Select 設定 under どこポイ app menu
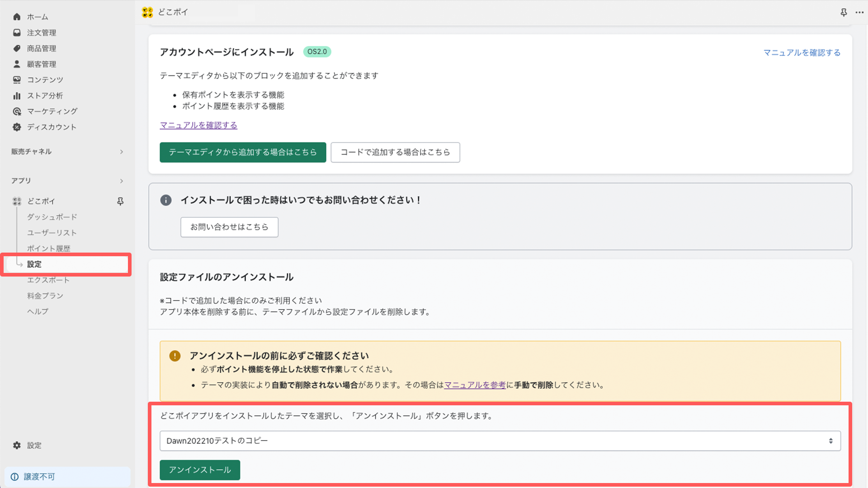 67,264
